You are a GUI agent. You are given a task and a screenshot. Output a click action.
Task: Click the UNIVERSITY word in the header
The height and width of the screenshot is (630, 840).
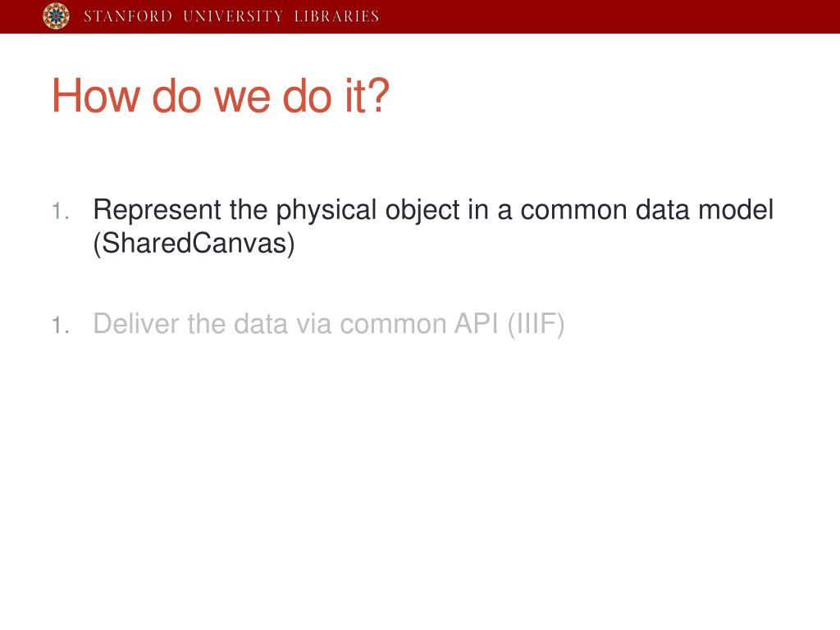[233, 16]
